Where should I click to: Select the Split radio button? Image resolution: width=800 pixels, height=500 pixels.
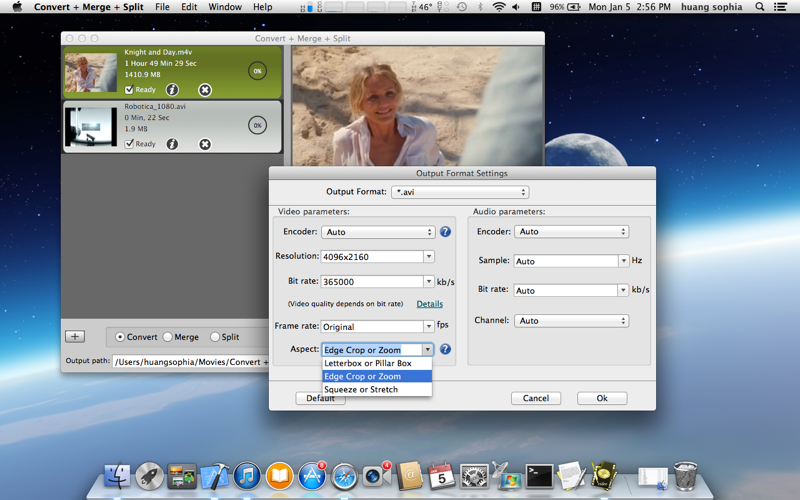coord(215,337)
